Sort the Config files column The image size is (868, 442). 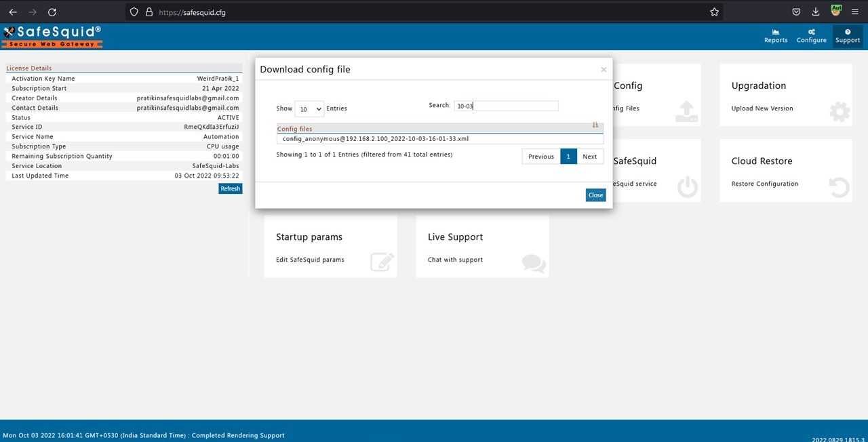595,125
